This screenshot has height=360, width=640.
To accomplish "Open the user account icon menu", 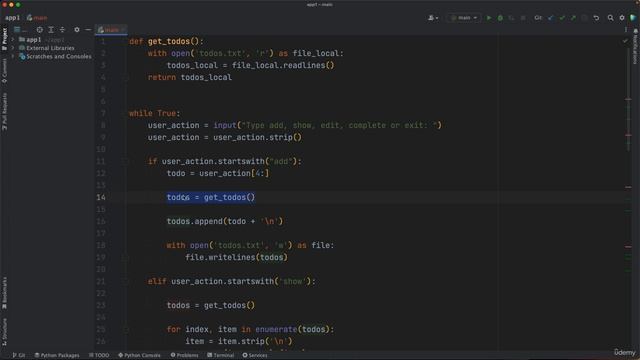I will tap(433, 18).
